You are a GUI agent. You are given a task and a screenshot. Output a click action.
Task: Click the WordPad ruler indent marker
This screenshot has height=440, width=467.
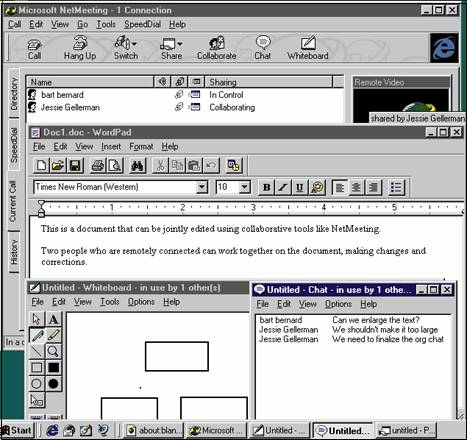(41, 209)
